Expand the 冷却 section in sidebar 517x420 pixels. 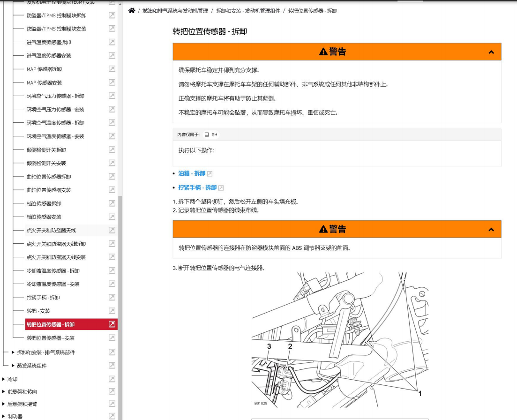click(x=4, y=379)
